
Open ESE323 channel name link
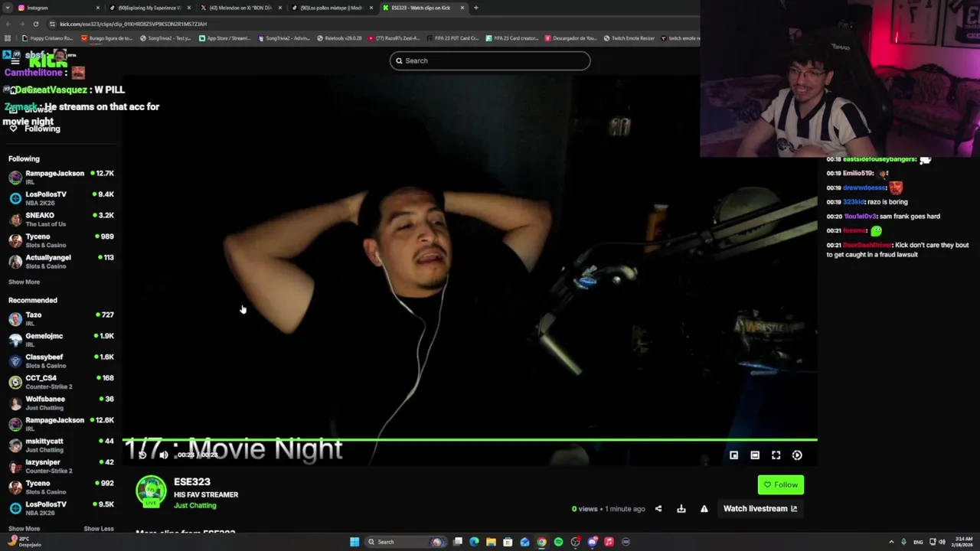[x=191, y=481]
